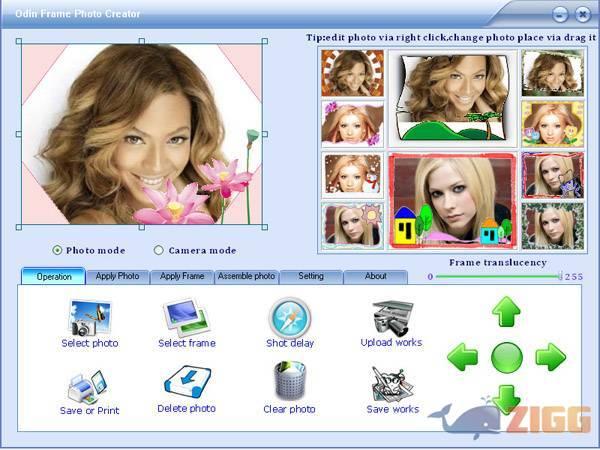Switch to the Apply Photo tab
The width and height of the screenshot is (600, 450).
point(118,276)
